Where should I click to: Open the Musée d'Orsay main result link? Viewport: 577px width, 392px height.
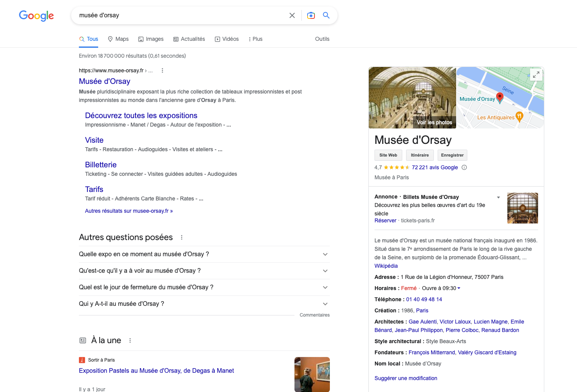104,81
